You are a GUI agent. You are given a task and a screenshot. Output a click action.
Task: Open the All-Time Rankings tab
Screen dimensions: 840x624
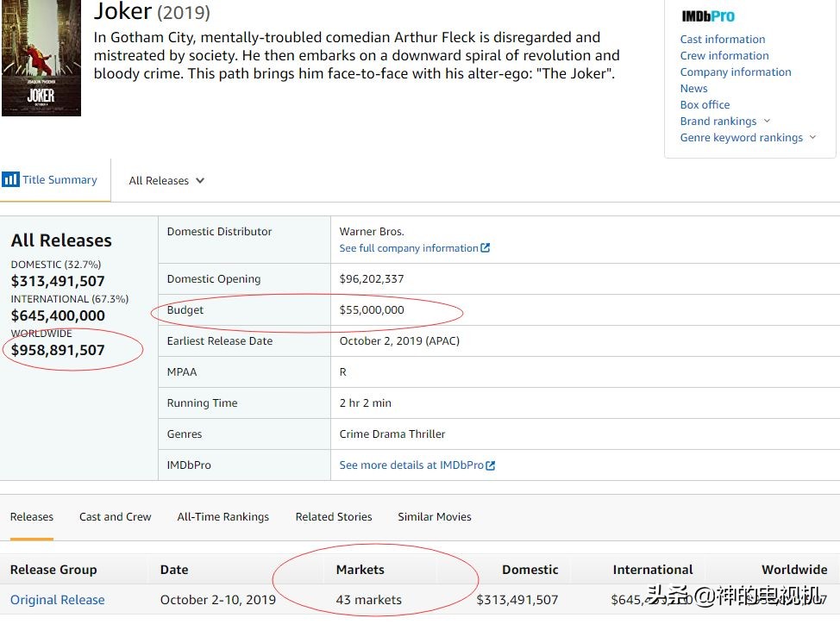tap(223, 517)
